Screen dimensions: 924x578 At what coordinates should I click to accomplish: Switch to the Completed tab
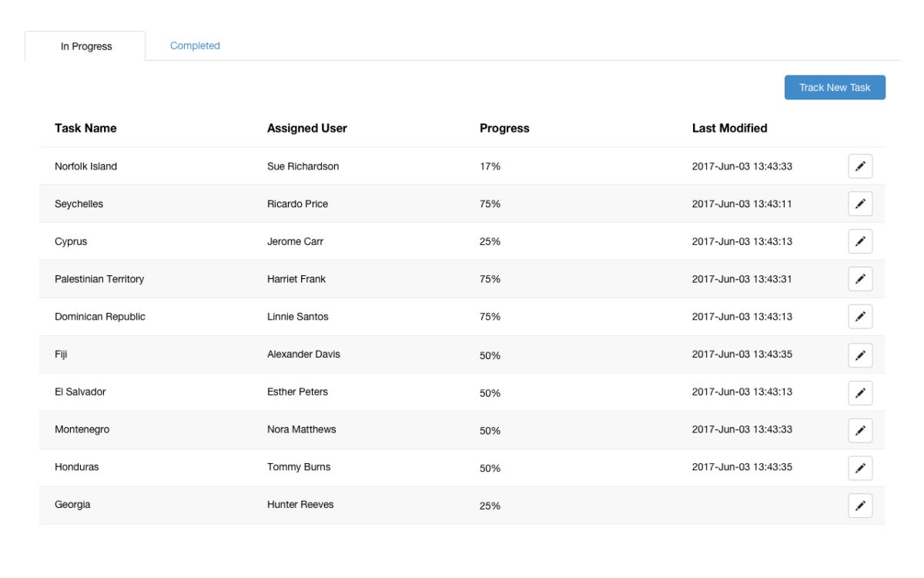pyautogui.click(x=195, y=45)
